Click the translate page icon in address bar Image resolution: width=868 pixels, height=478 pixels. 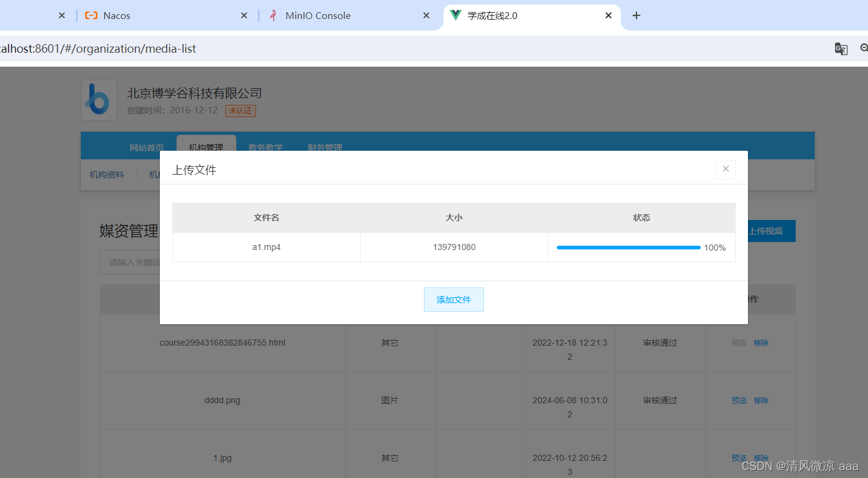coord(841,48)
